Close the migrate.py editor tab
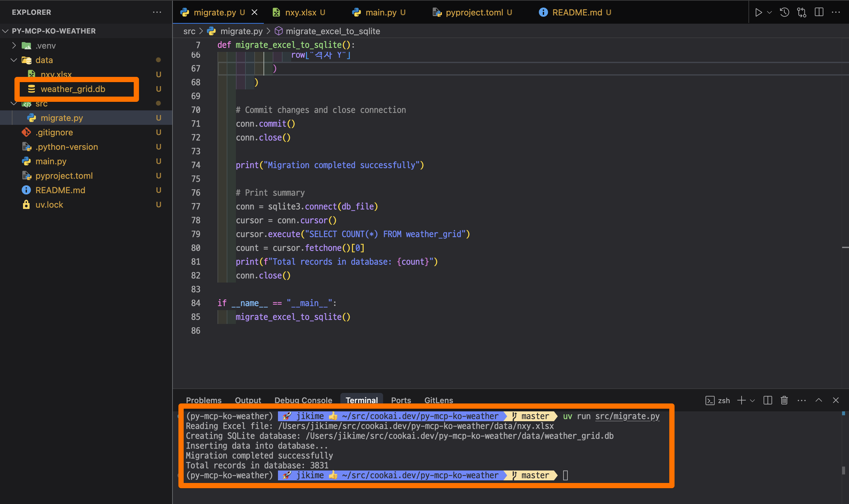This screenshot has height=504, width=849. click(254, 12)
